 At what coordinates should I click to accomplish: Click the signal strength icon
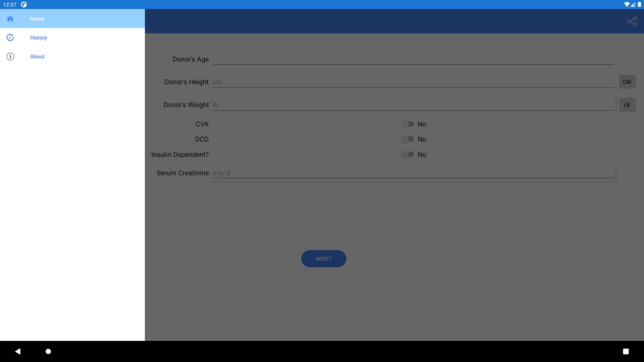point(632,5)
